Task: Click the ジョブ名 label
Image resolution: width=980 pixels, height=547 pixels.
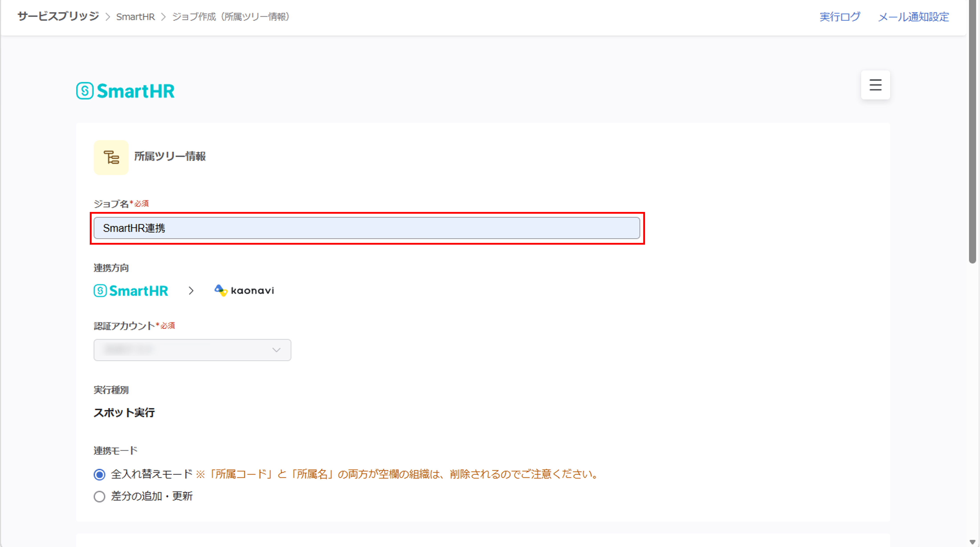Action: (x=111, y=203)
